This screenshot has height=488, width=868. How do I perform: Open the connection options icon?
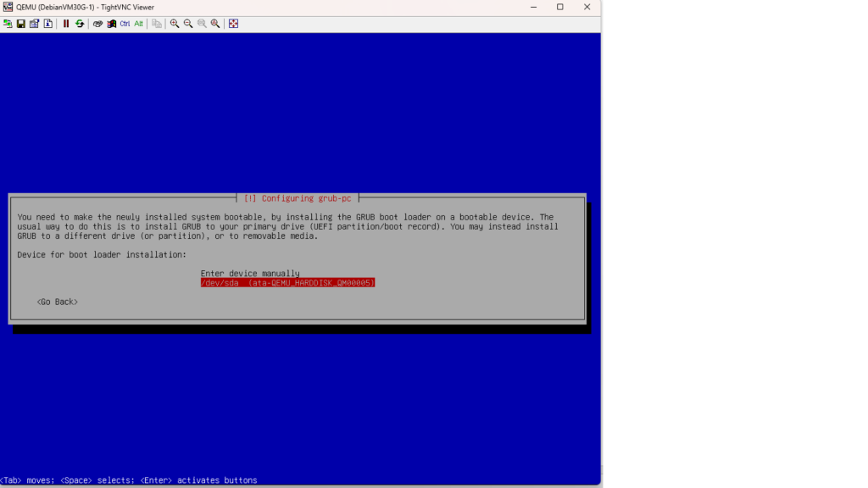coord(35,24)
